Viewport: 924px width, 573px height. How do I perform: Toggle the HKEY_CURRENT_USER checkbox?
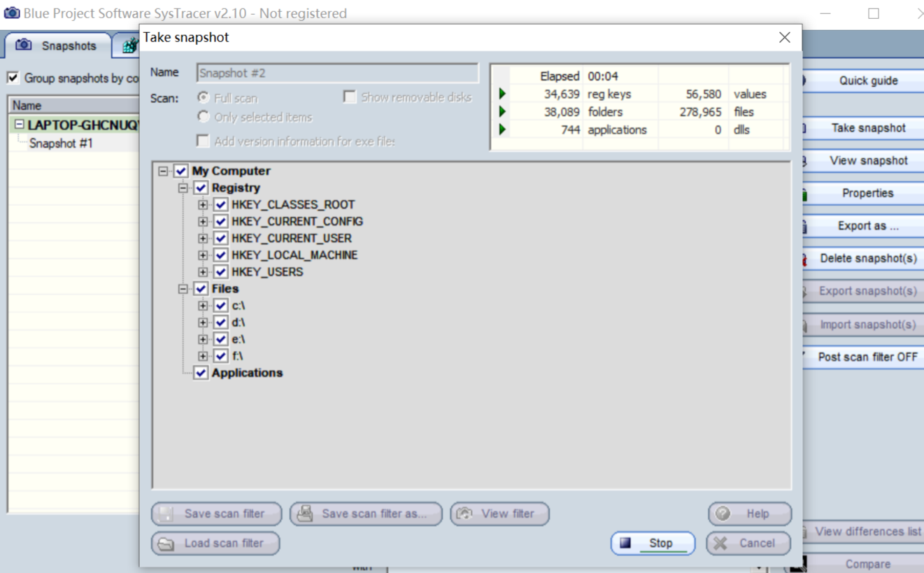tap(220, 238)
